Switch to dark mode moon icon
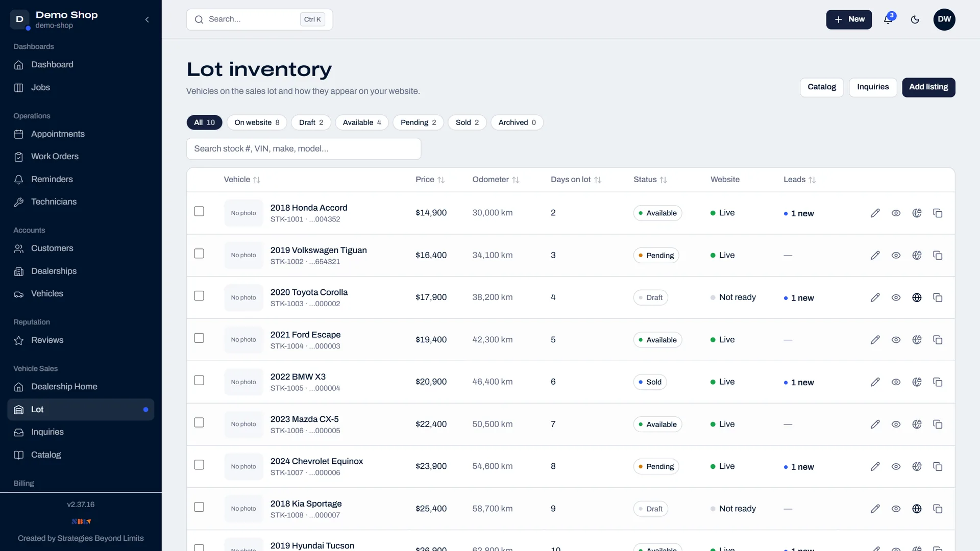Viewport: 980px width, 551px height. (915, 19)
